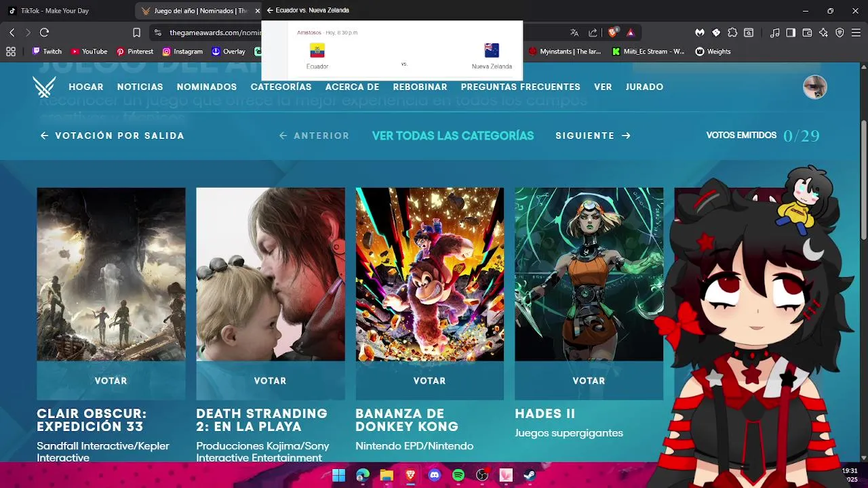
Task: Open File Explorer from taskbar
Action: pos(387,475)
